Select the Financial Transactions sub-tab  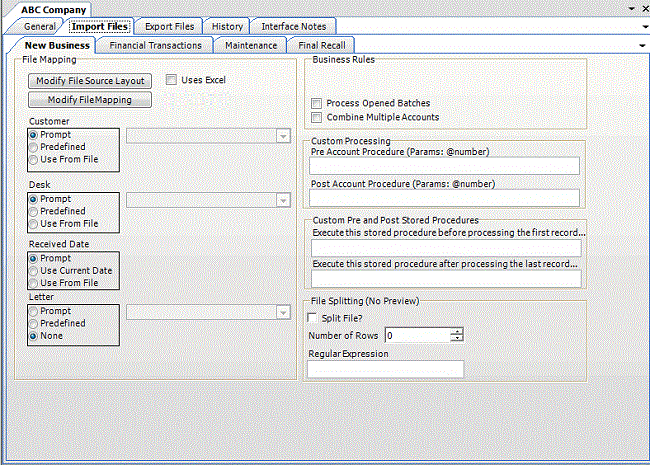point(155,45)
